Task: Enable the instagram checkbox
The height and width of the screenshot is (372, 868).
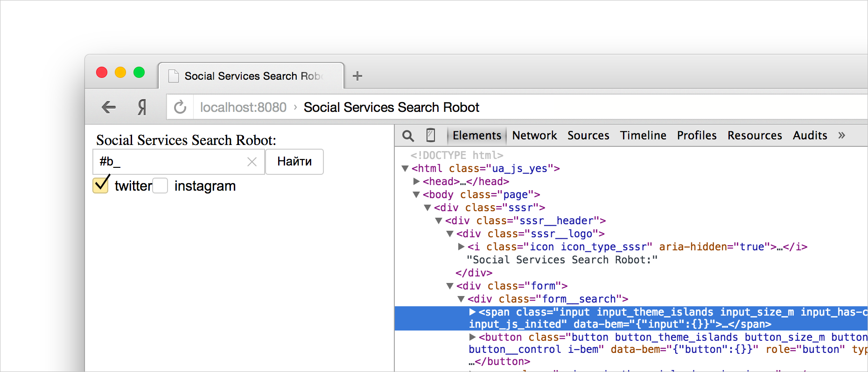Action: (160, 186)
